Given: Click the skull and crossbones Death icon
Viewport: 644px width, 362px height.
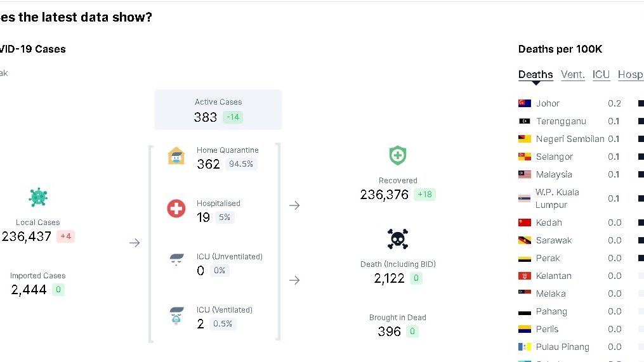Looking at the screenshot, I should pos(398,239).
